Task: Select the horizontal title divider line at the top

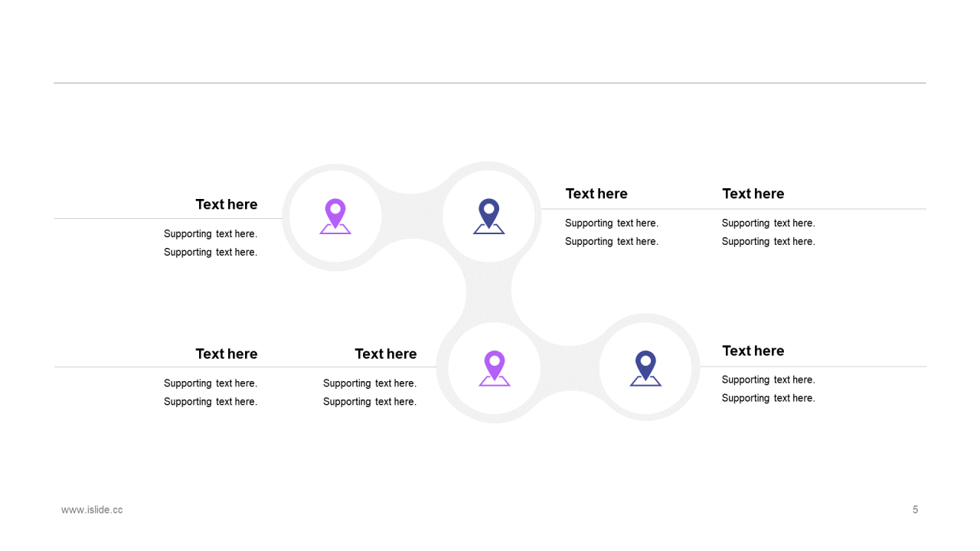Action: click(x=490, y=83)
